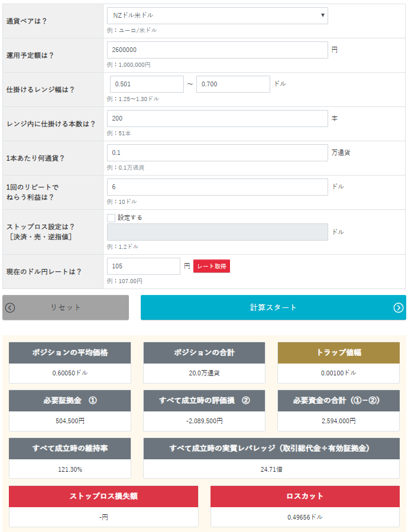
Task: Click the トラップ値幅 gold header
Action: 338,353
